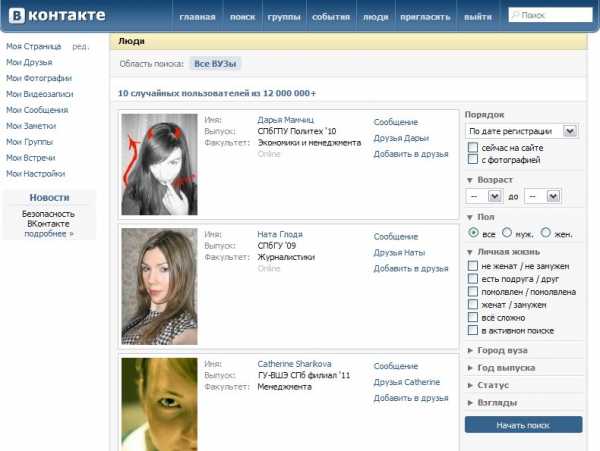Click the 'Поиск' search input field
Screen dimensions: 600x451
point(550,15)
